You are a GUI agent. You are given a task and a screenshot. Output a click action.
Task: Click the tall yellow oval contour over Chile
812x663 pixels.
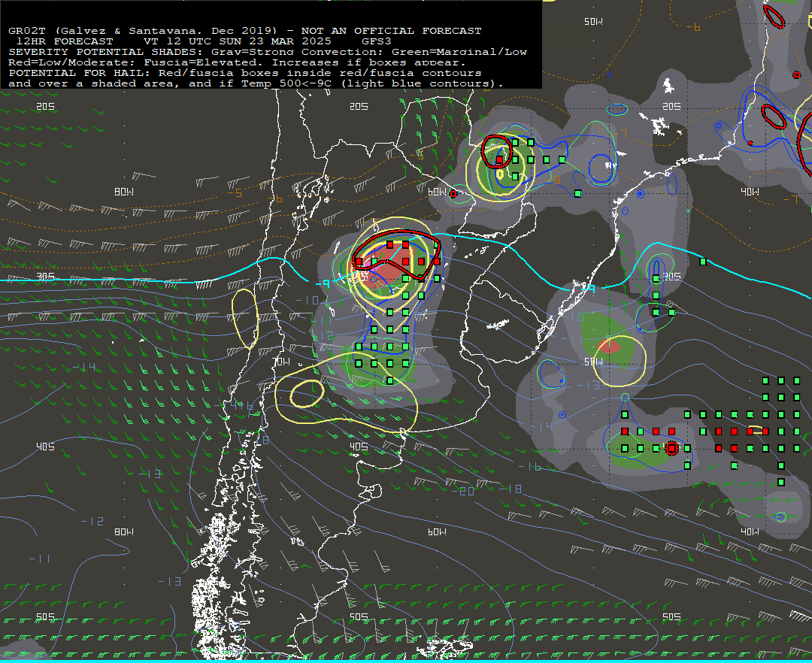(x=245, y=319)
